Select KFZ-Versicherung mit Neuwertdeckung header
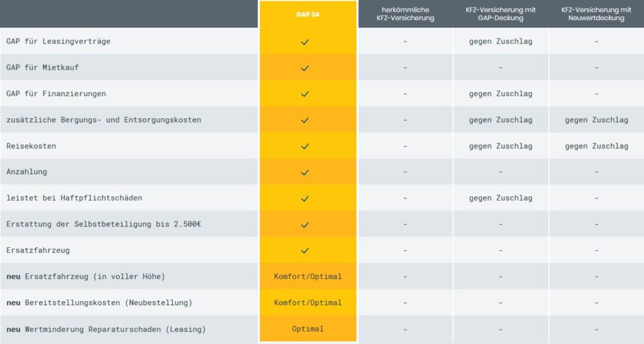Viewport: 644px width, 344px height. click(x=596, y=14)
